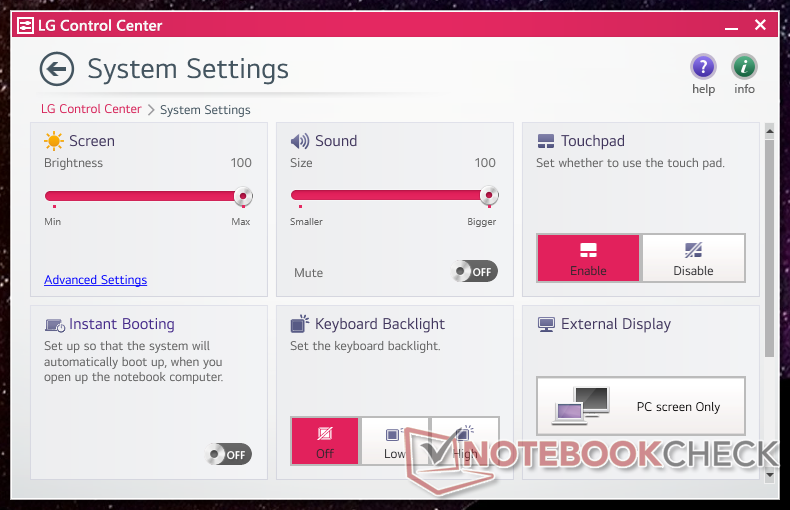The width and height of the screenshot is (790, 510).
Task: Click the Screen sun icon
Action: 53,141
